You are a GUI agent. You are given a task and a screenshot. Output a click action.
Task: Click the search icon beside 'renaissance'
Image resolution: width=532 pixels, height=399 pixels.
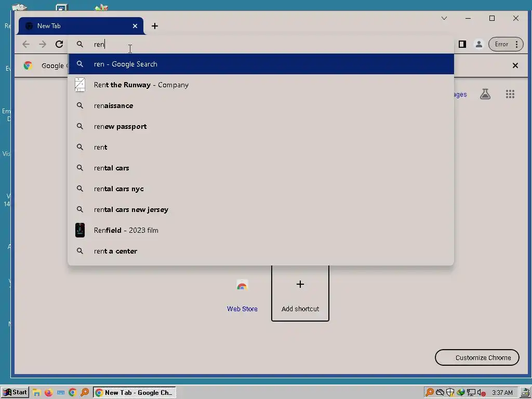pyautogui.click(x=79, y=105)
